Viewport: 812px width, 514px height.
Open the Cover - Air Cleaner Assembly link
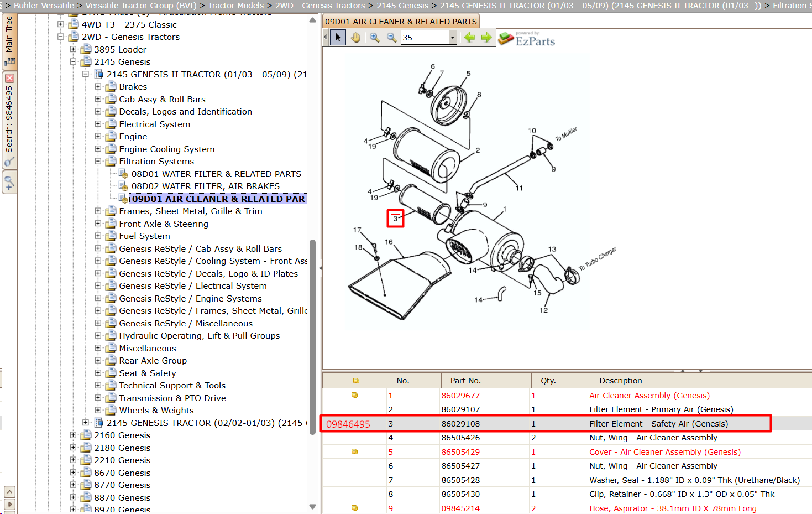point(665,452)
